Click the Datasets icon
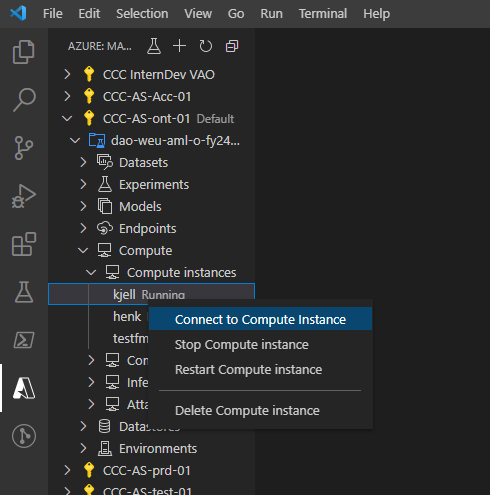 pos(105,162)
